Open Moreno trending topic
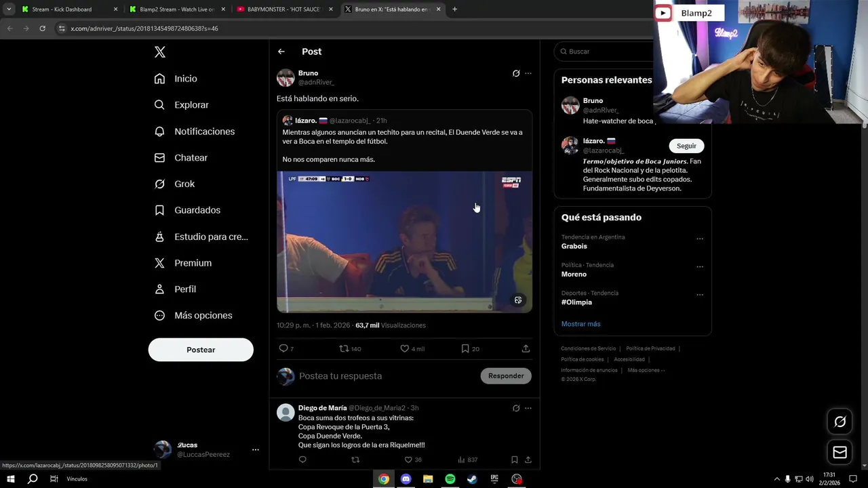 pos(574,274)
